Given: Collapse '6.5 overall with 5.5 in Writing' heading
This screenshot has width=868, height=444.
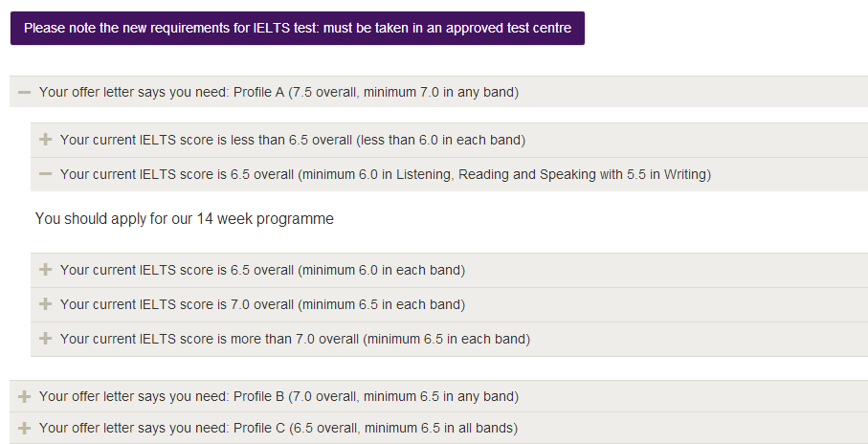Looking at the screenshot, I should coord(383,174).
